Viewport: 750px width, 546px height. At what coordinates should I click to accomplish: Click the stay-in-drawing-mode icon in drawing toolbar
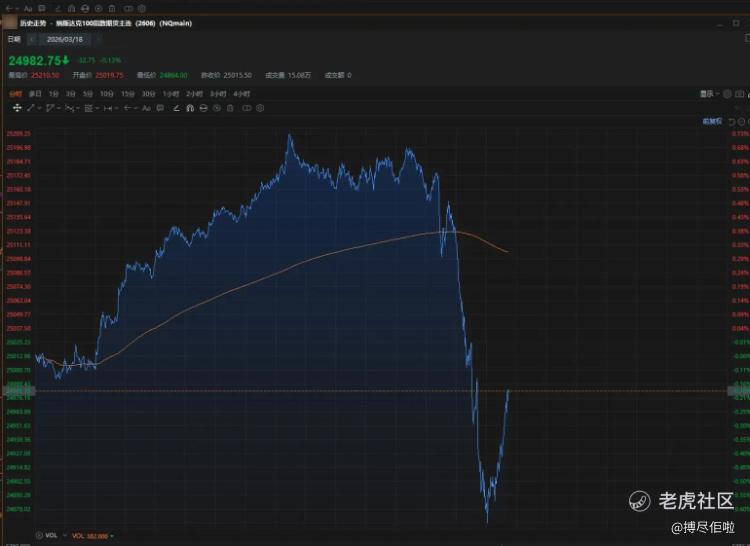[x=203, y=108]
